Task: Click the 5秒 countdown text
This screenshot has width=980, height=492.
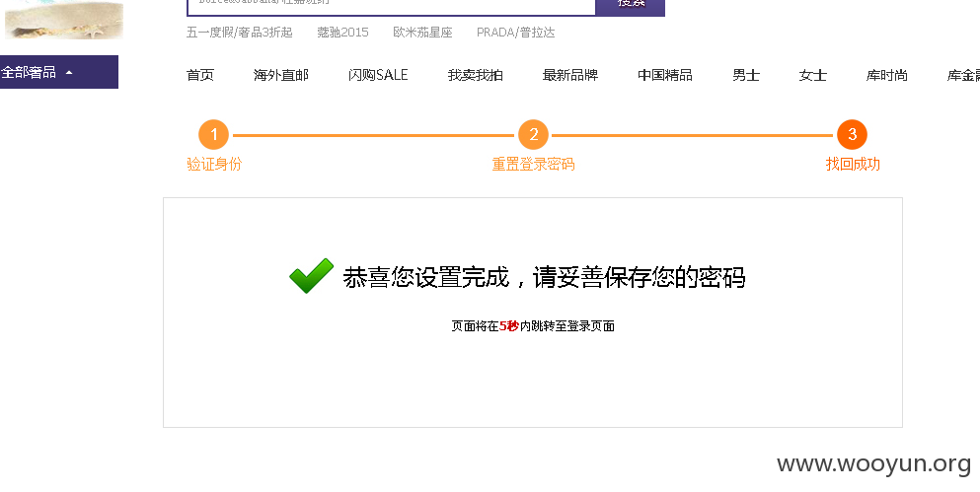Action: click(x=508, y=326)
